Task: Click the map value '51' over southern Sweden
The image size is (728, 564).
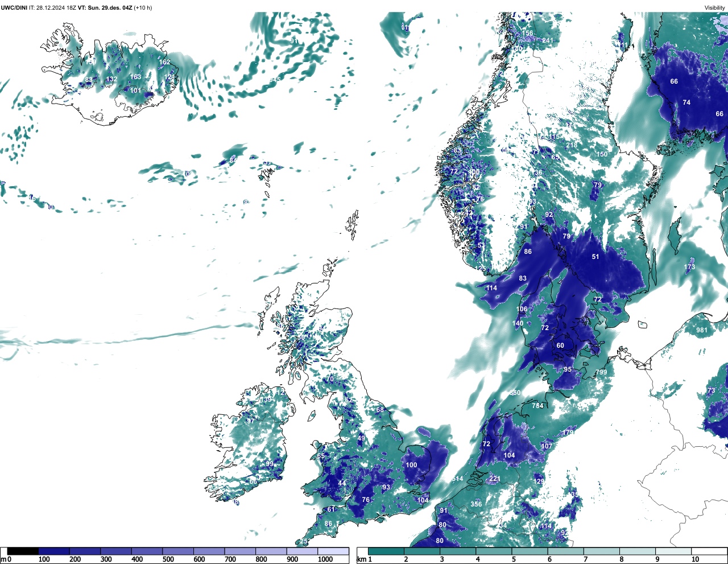Action: click(595, 257)
